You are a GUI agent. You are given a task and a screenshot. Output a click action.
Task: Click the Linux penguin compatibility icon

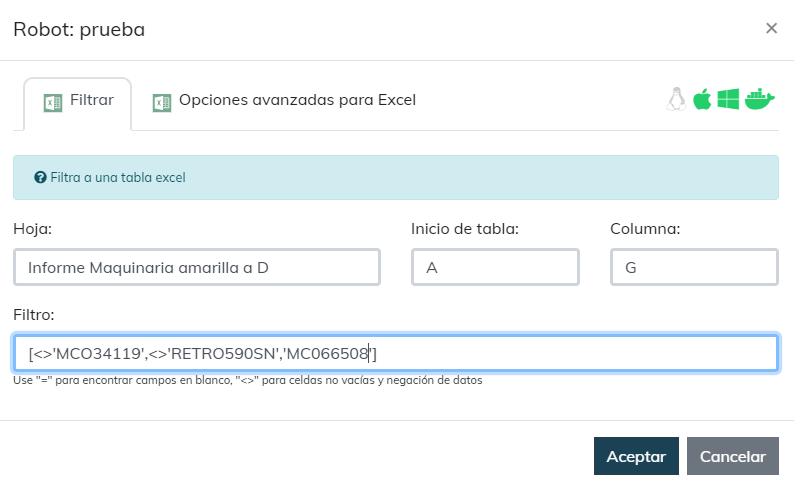(676, 99)
